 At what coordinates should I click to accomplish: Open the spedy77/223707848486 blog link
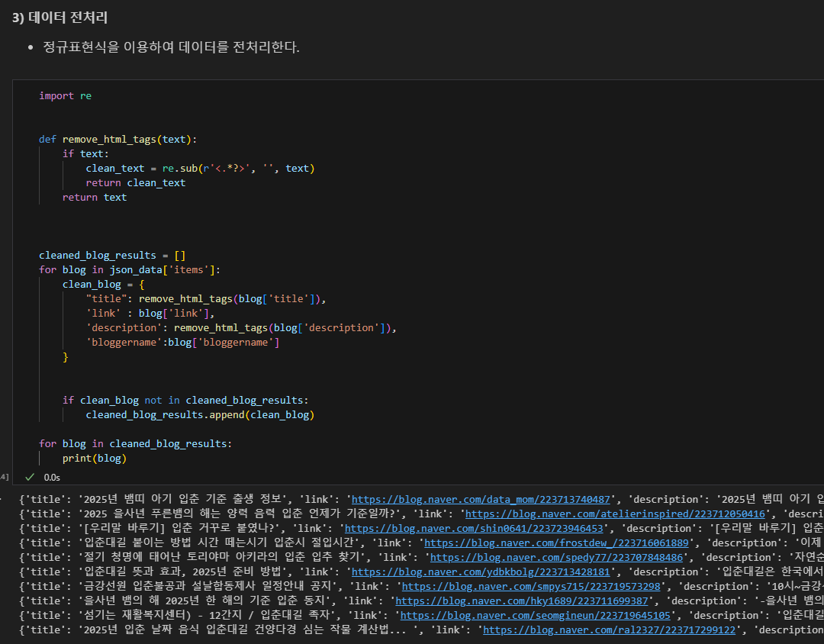[x=556, y=557]
